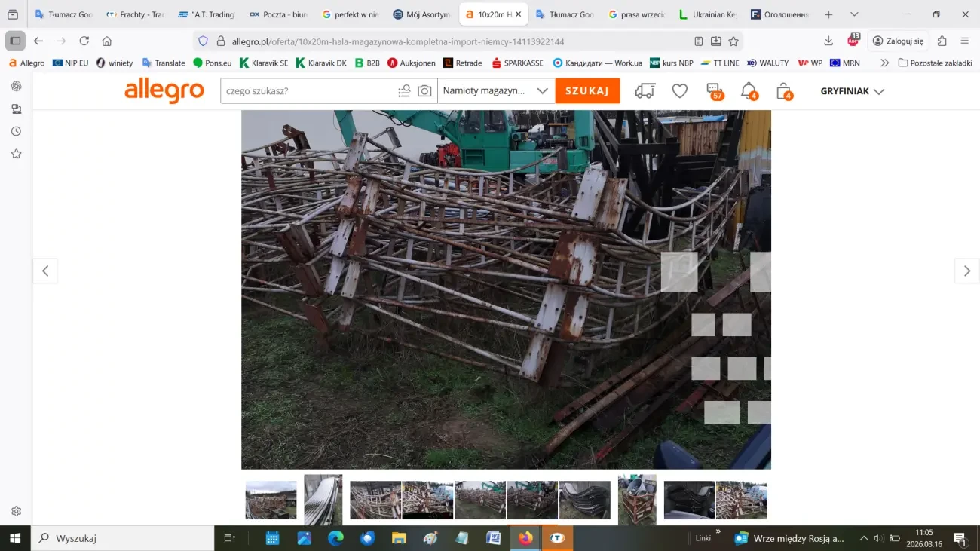The height and width of the screenshot is (551, 980).
Task: Select the first gallery thumbnail
Action: point(271,500)
